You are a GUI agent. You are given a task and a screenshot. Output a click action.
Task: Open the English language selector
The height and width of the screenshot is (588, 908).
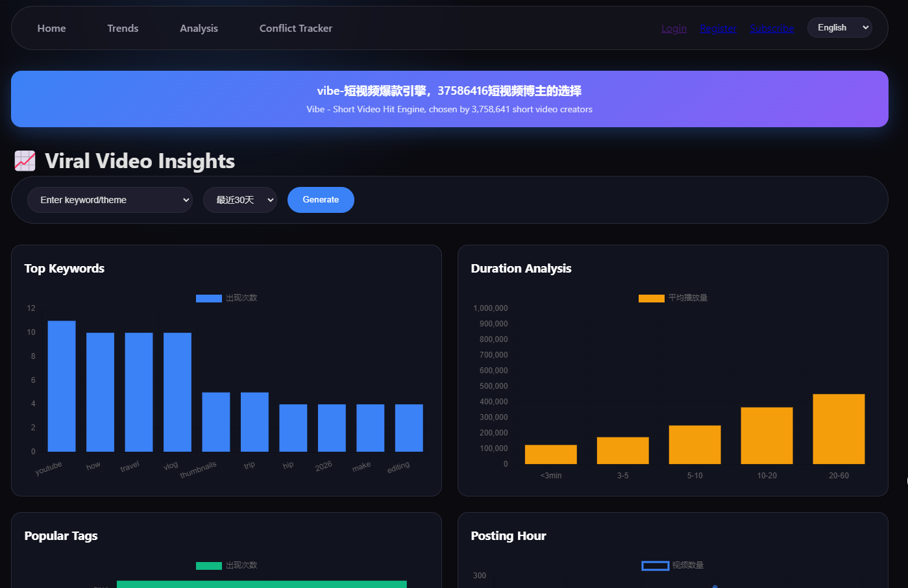(839, 27)
